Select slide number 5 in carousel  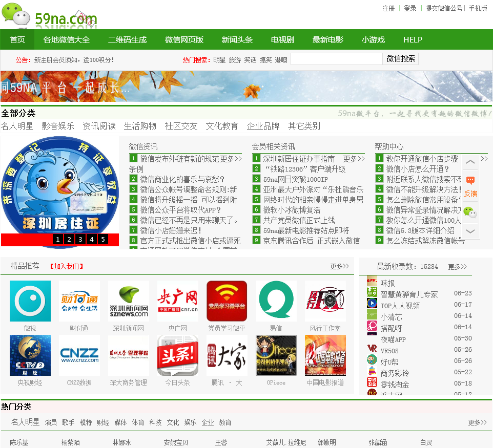pyautogui.click(x=103, y=240)
